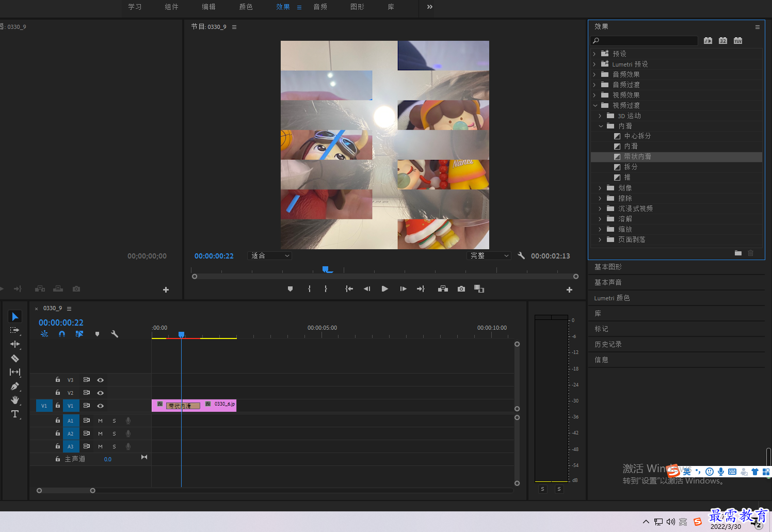Select the Hand tool
This screenshot has width=772, height=532.
(x=15, y=400)
